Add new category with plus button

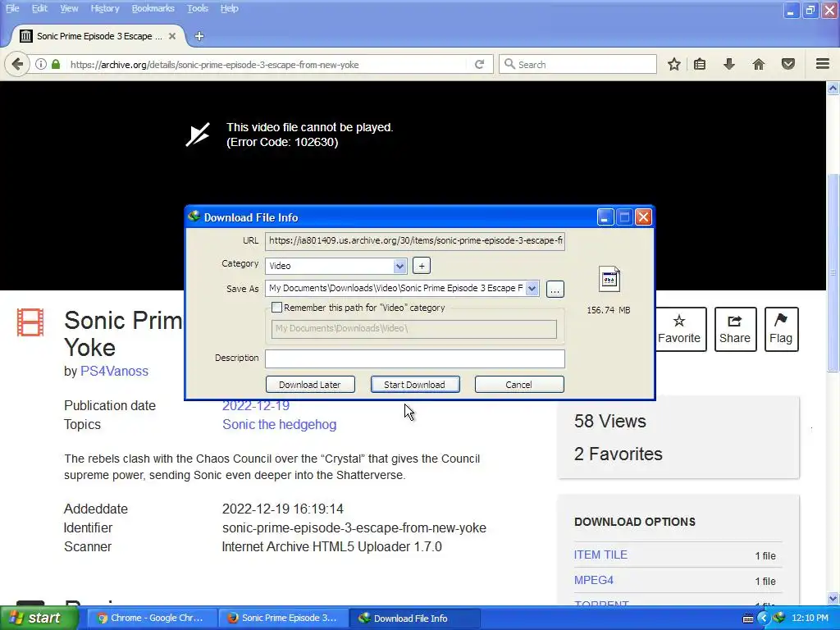pyautogui.click(x=422, y=266)
